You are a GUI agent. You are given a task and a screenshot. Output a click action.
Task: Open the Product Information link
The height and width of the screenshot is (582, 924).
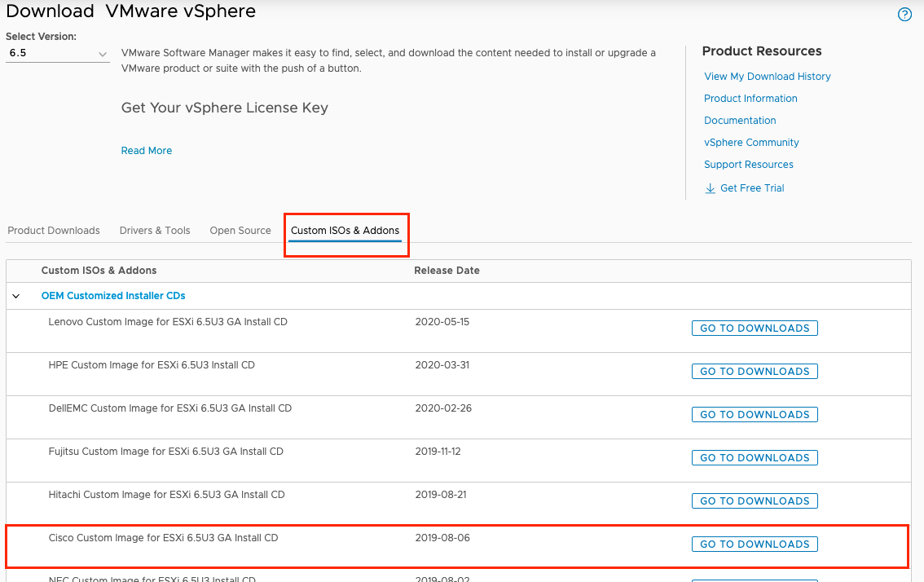click(750, 99)
